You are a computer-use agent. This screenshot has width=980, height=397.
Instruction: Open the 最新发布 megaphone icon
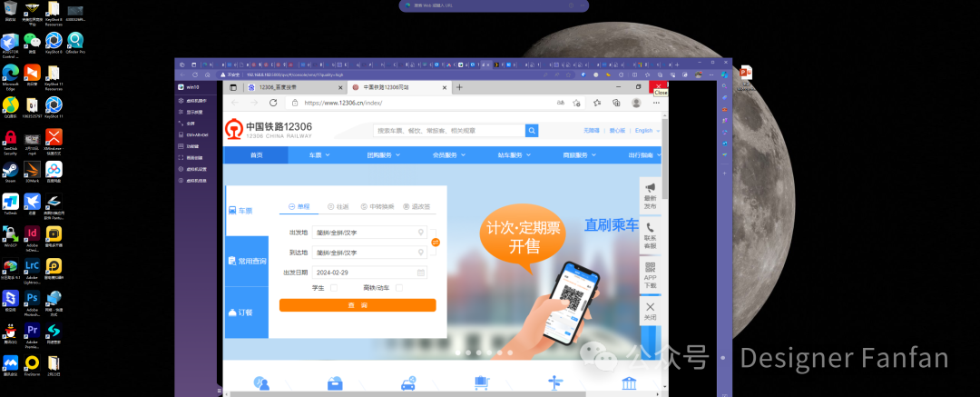(x=650, y=188)
